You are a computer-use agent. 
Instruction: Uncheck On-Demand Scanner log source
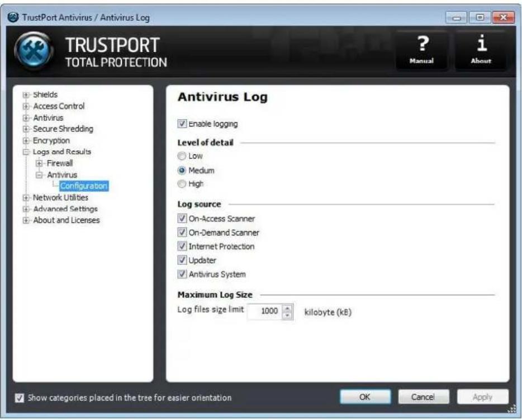(x=182, y=232)
